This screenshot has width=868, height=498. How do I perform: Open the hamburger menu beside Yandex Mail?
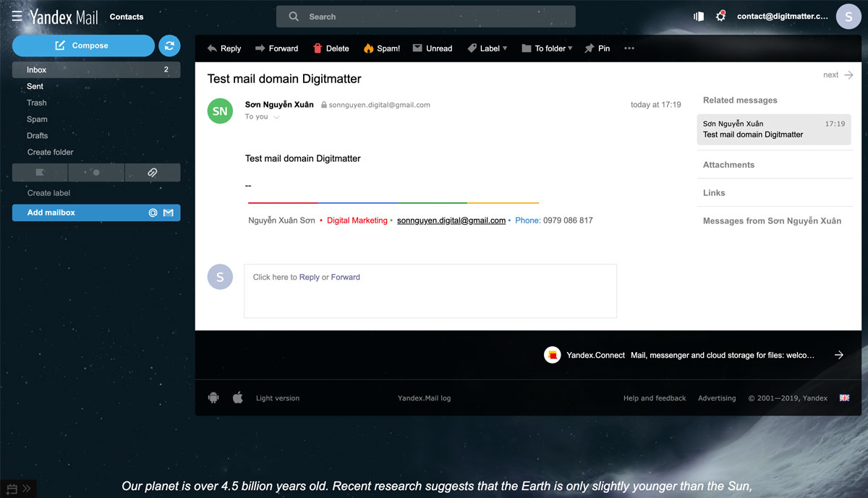tap(17, 16)
